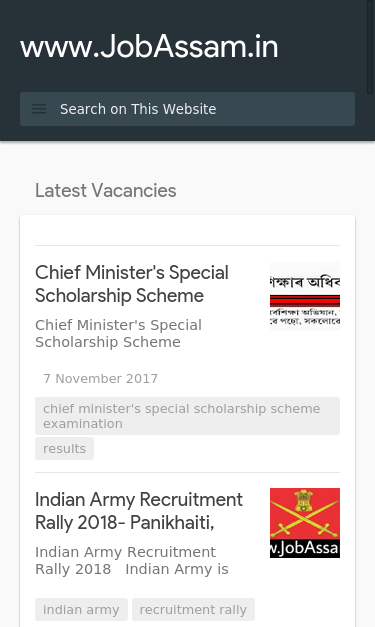
Task: Click the Indian Army rally summary text
Action: pos(132,561)
